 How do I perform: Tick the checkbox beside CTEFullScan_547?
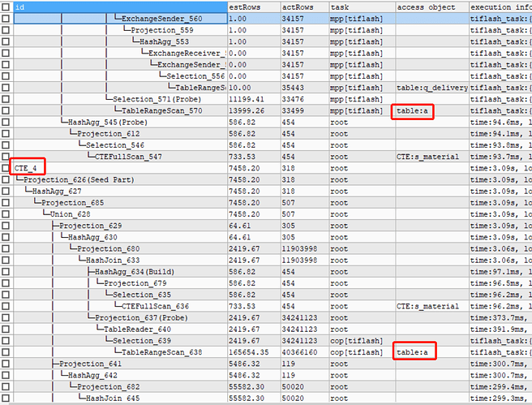(6, 157)
